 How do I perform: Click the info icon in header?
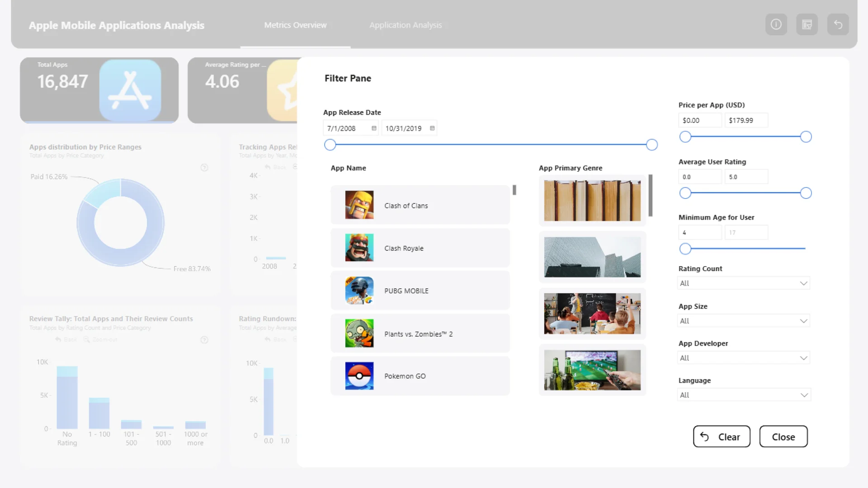tap(776, 24)
